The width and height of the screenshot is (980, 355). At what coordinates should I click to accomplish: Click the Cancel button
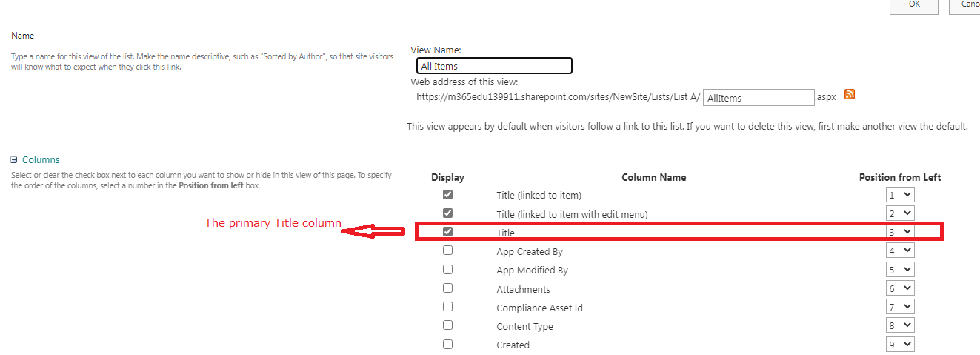964,5
